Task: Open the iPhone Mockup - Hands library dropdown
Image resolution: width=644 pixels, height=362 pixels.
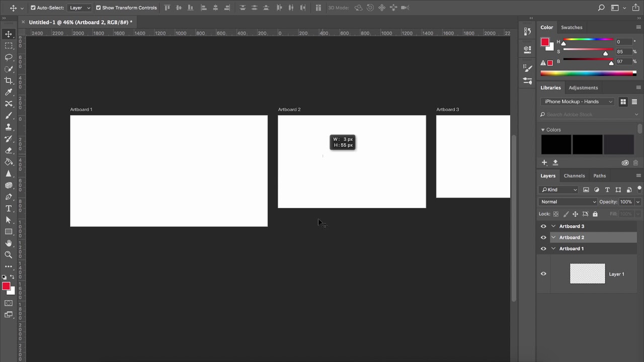Action: coord(578,102)
